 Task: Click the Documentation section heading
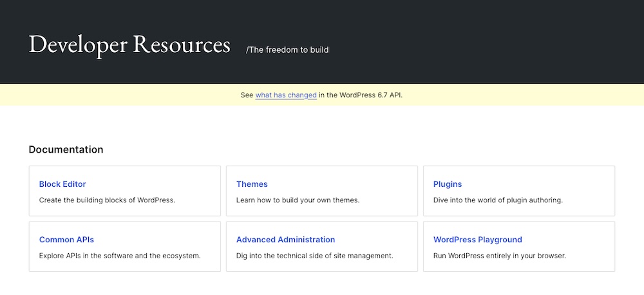pyautogui.click(x=66, y=149)
